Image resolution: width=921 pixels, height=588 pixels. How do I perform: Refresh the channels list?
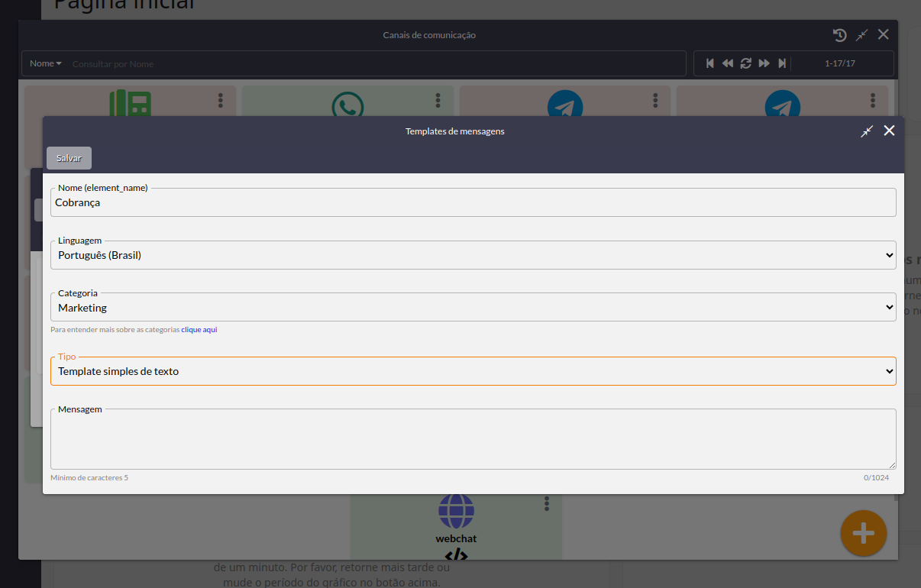pos(746,63)
